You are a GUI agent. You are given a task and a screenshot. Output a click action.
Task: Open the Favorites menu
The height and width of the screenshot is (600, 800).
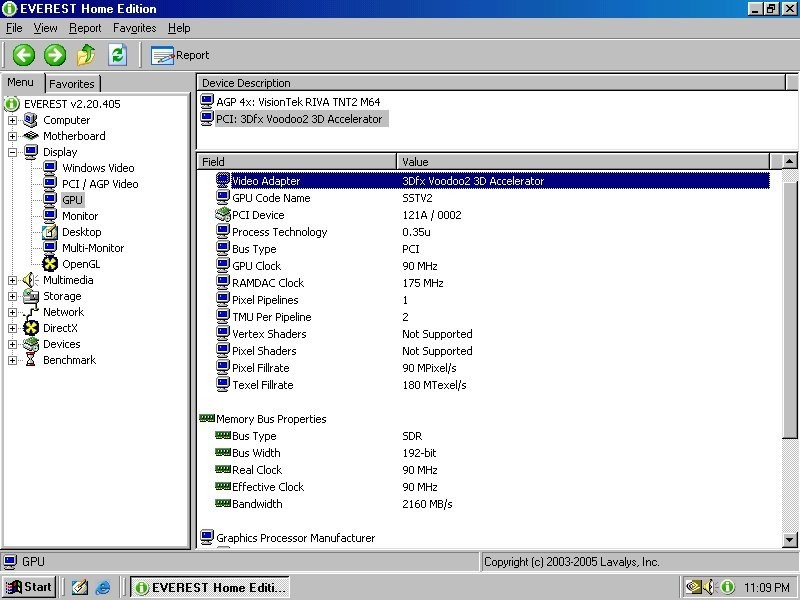point(134,28)
